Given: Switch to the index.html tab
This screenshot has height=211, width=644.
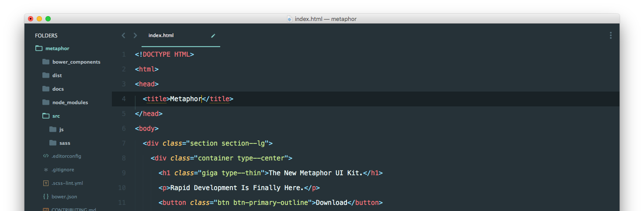Looking at the screenshot, I should (x=161, y=35).
